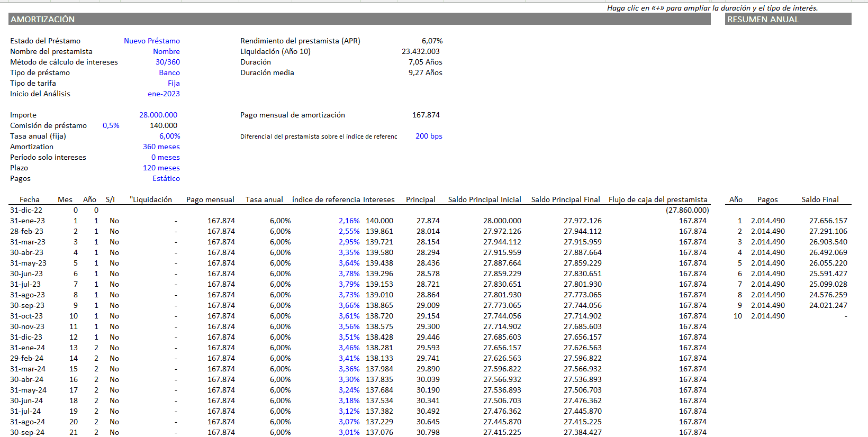Click the "Nuevo Préstamo" loan status cell
868x437 pixels.
point(151,41)
